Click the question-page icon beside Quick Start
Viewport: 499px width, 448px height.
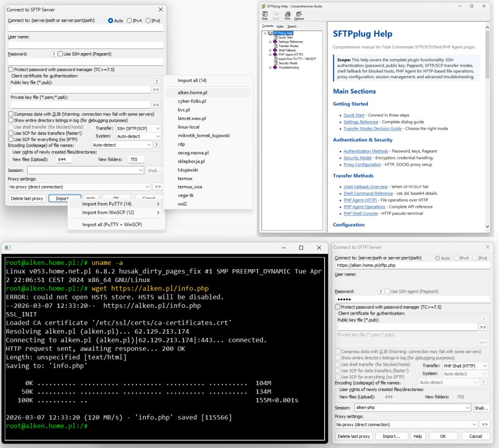point(276,37)
